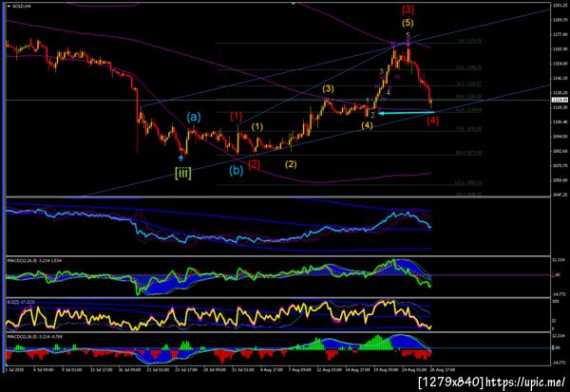The height and width of the screenshot is (392, 570).
Task: Select the white 2 sub-wave label
Action: (372, 115)
